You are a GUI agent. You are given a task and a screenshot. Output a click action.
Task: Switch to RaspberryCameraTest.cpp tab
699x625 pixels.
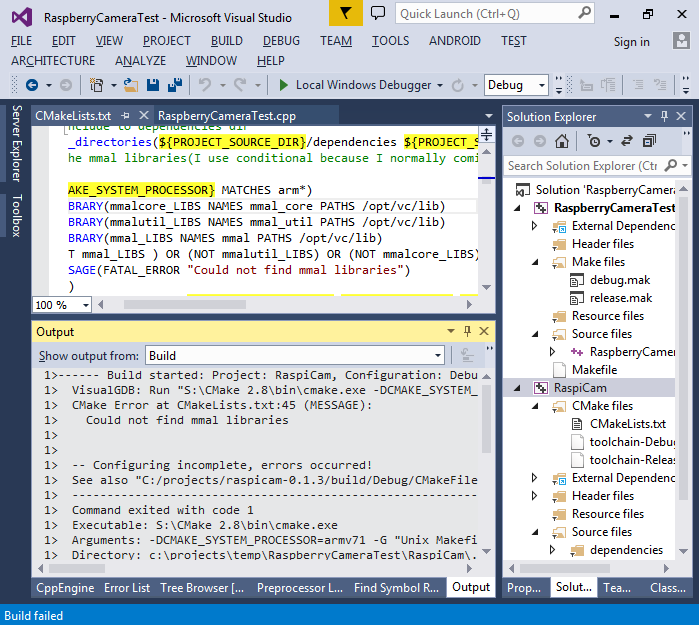[227, 116]
